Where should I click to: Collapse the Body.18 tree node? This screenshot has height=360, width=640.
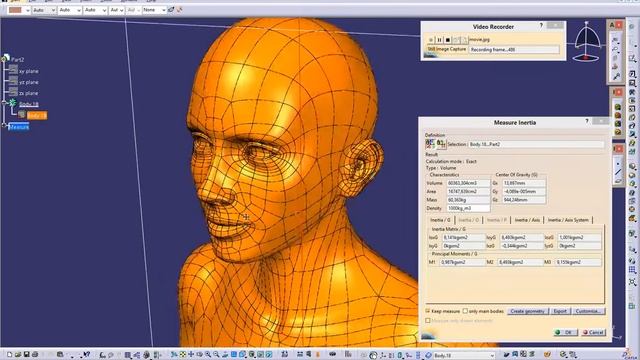click(x=4, y=104)
